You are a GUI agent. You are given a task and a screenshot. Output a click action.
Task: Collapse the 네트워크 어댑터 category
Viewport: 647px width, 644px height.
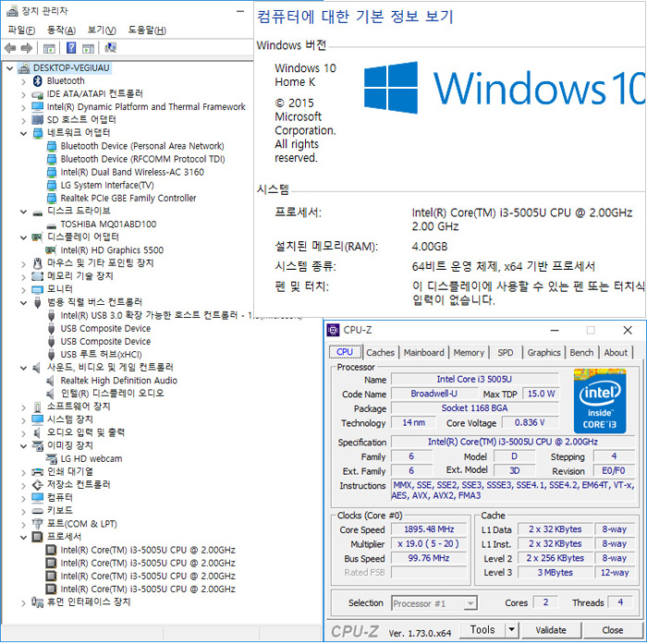pyautogui.click(x=23, y=133)
